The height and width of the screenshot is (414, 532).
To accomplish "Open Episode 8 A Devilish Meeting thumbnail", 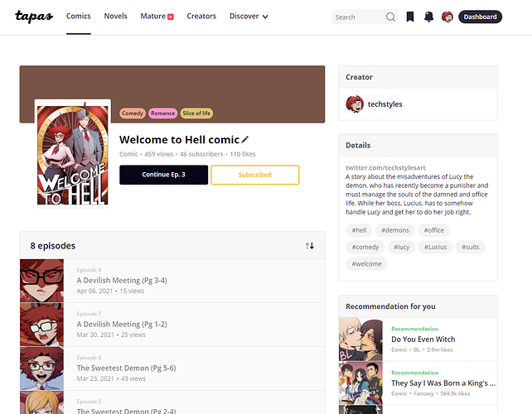I will [x=41, y=281].
